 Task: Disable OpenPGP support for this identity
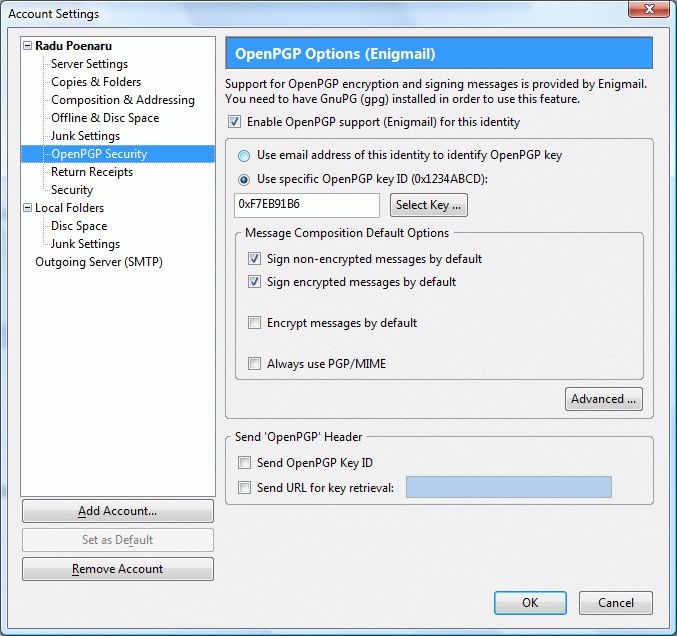[x=234, y=122]
